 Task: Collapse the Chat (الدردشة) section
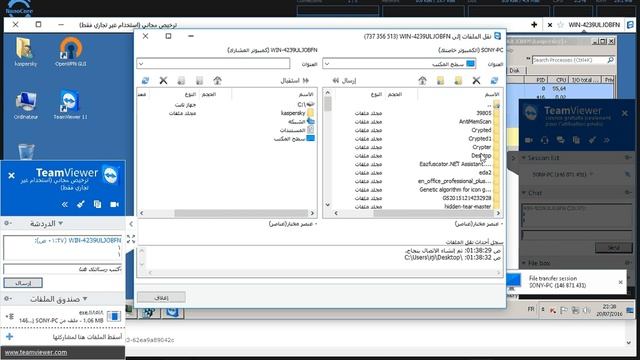61,223
